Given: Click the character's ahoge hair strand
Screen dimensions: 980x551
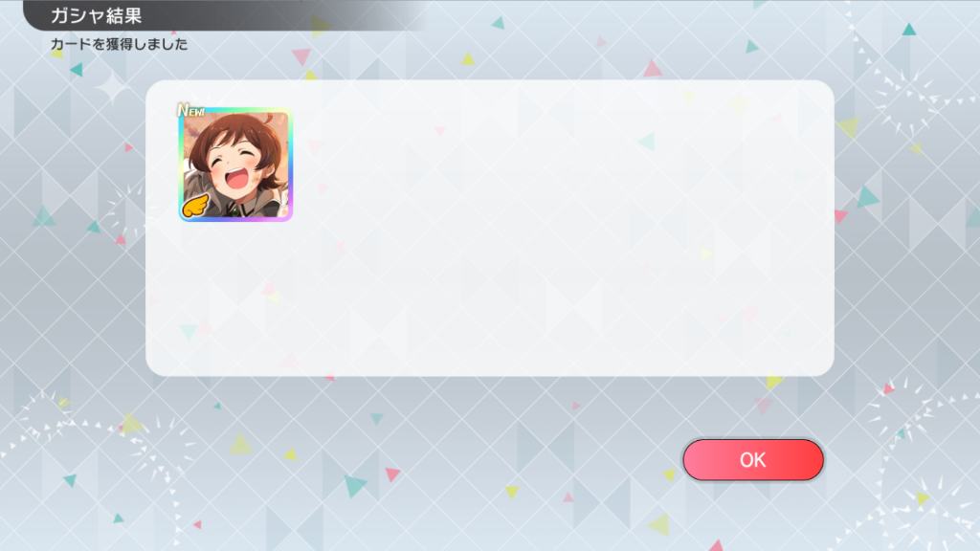Looking at the screenshot, I should [x=268, y=118].
